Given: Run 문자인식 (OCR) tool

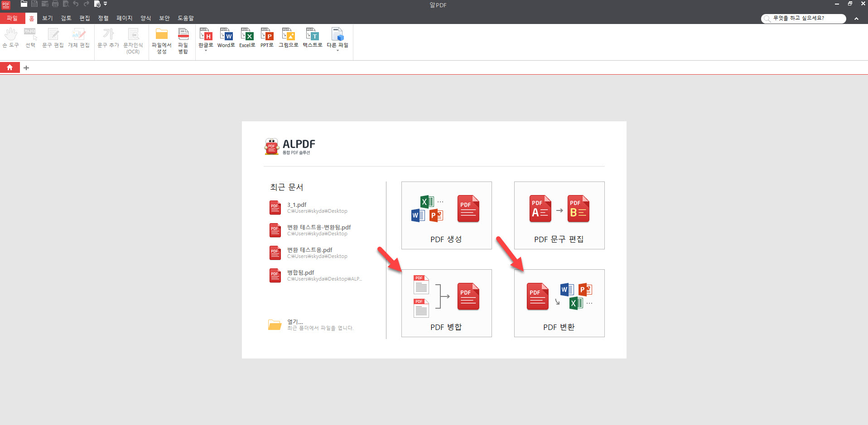Looking at the screenshot, I should click(133, 41).
